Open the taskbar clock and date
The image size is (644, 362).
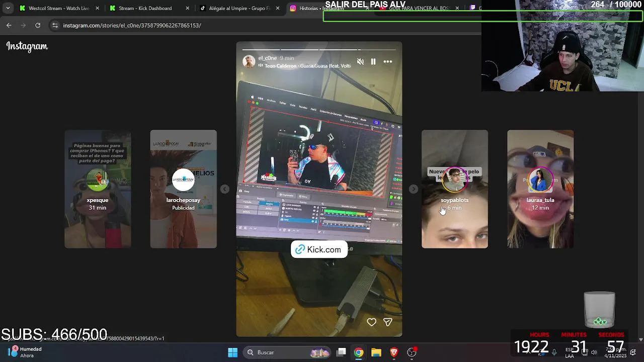click(x=615, y=352)
